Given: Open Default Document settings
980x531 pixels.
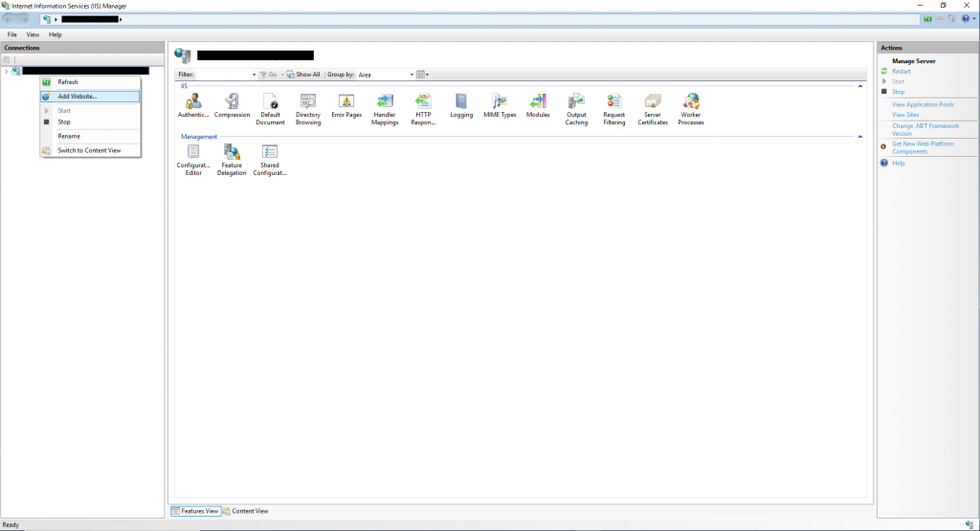Looking at the screenshot, I should click(270, 101).
